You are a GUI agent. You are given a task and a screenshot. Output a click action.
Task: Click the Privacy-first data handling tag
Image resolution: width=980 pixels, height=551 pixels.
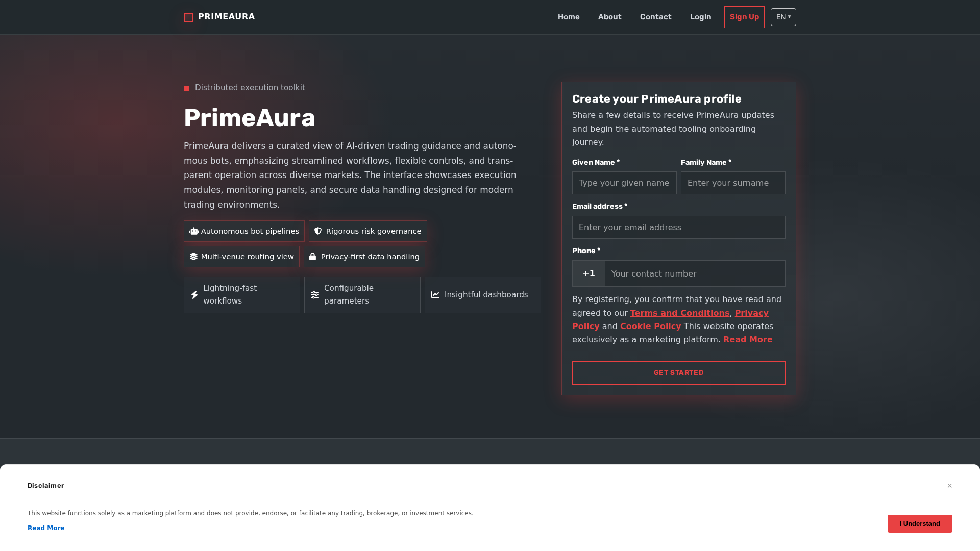pos(364,257)
